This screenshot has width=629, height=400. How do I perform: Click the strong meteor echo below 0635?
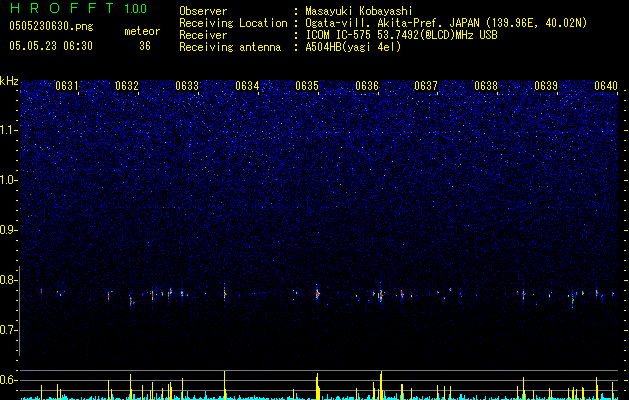click(317, 293)
